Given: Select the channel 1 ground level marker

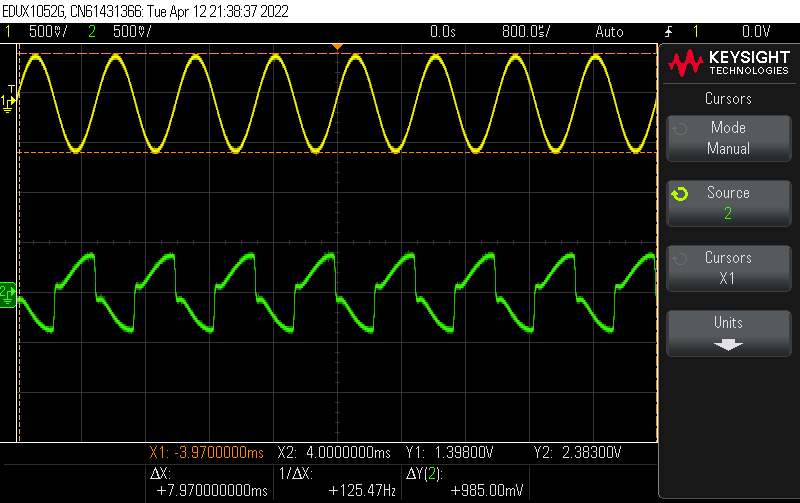Looking at the screenshot, I should point(10,100).
